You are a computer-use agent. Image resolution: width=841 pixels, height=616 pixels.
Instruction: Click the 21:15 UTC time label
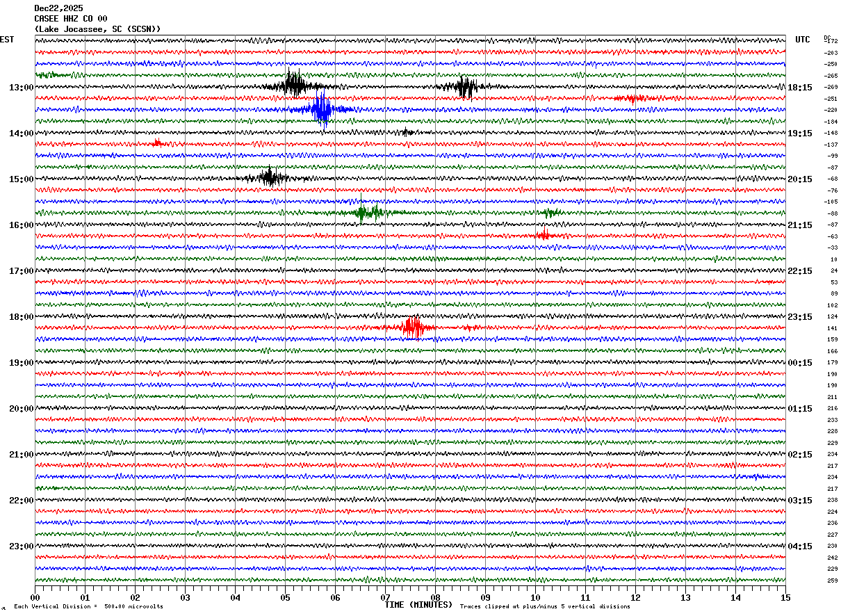point(800,225)
